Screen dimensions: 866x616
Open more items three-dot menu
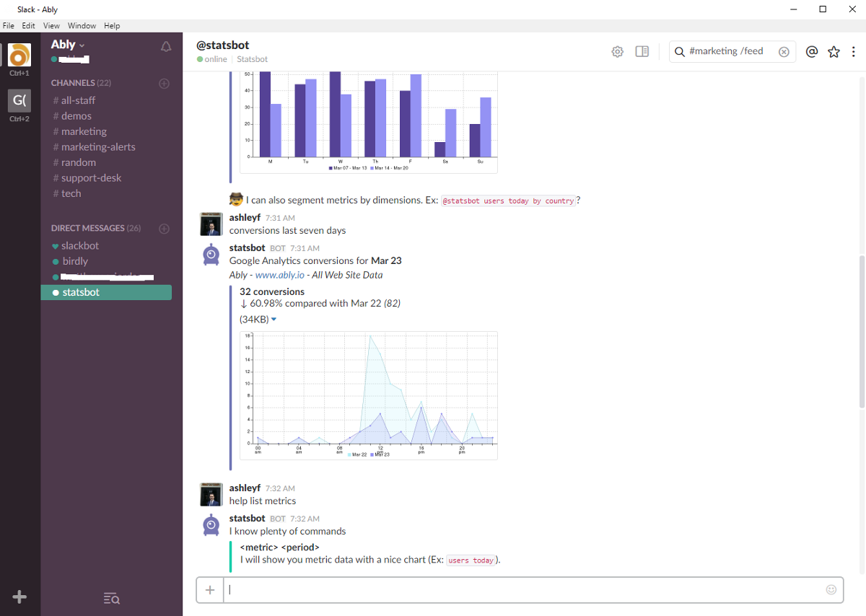pyautogui.click(x=854, y=52)
